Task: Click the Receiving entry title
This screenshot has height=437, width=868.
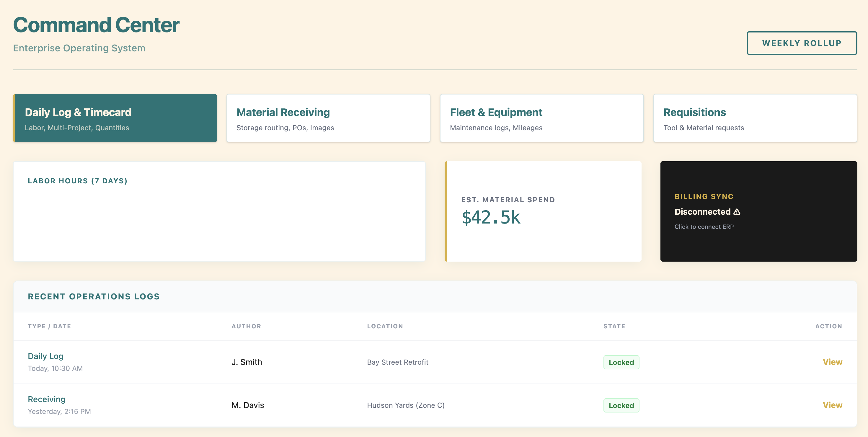Action: click(x=47, y=399)
